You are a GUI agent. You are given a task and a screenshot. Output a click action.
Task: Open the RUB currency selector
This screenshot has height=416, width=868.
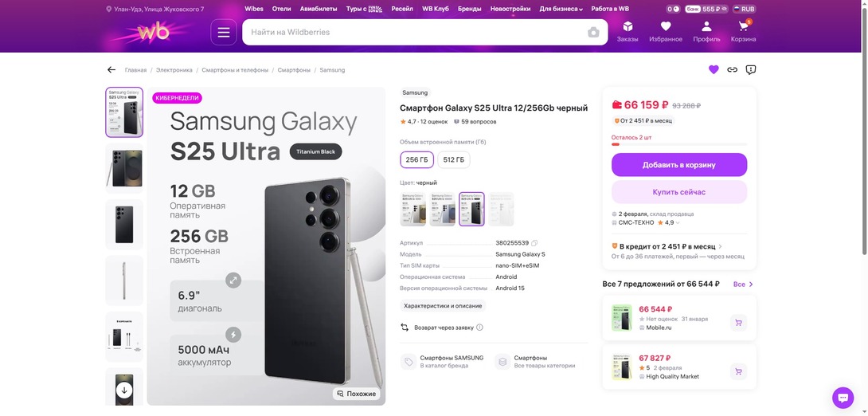(x=745, y=10)
